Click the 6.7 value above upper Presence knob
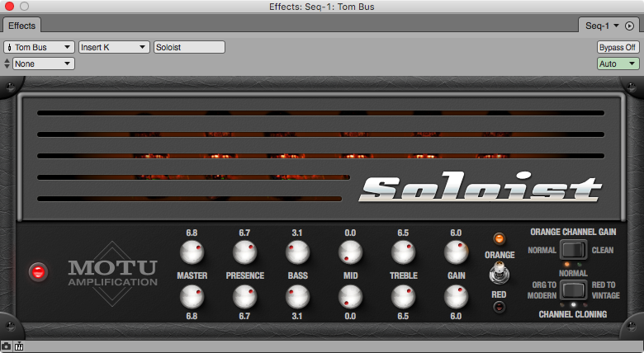This screenshot has height=353, width=644. (x=244, y=233)
